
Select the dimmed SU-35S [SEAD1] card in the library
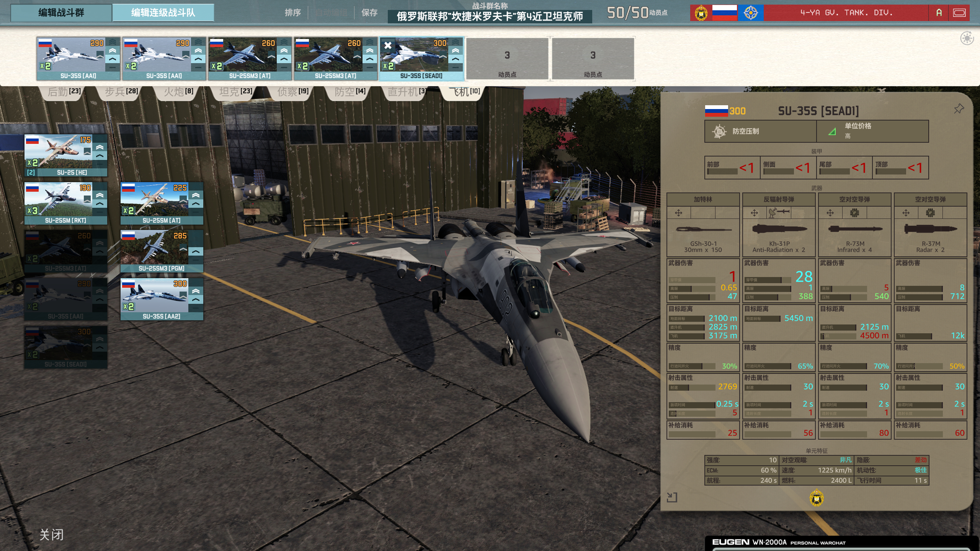66,347
